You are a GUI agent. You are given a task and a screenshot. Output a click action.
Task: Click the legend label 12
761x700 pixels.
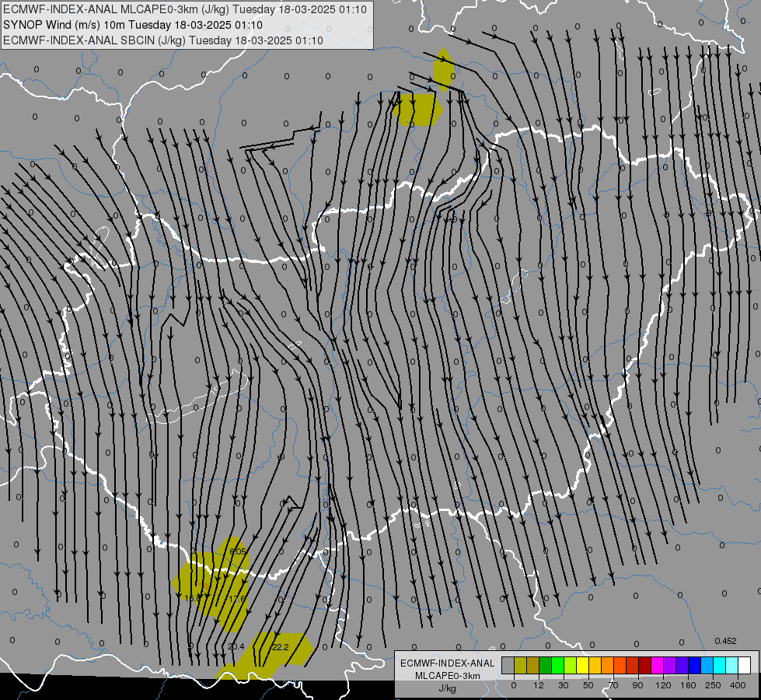point(539,685)
